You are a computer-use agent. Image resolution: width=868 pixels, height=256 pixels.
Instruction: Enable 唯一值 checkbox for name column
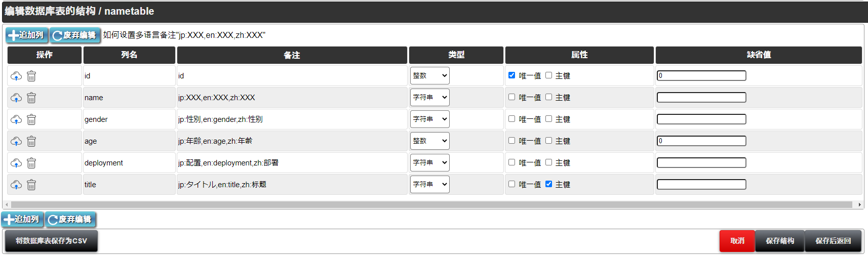pos(511,97)
